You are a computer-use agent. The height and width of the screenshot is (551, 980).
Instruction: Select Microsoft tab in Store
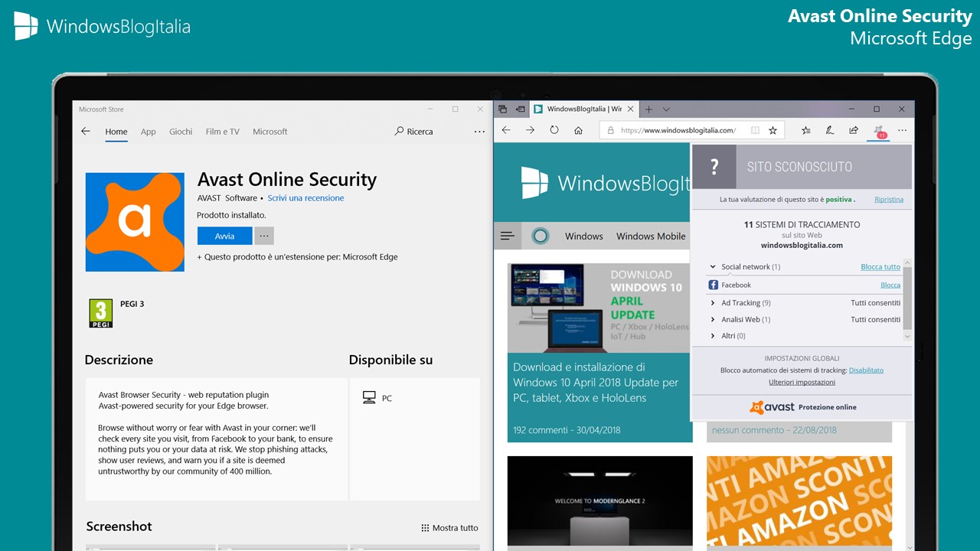tap(270, 132)
